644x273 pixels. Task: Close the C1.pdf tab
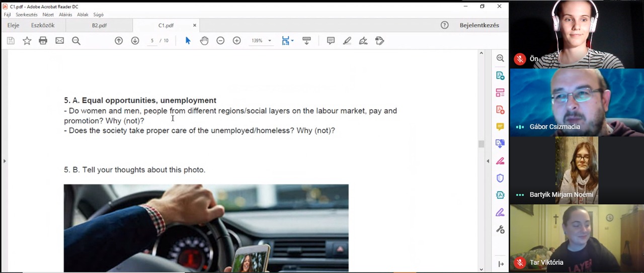point(195,25)
